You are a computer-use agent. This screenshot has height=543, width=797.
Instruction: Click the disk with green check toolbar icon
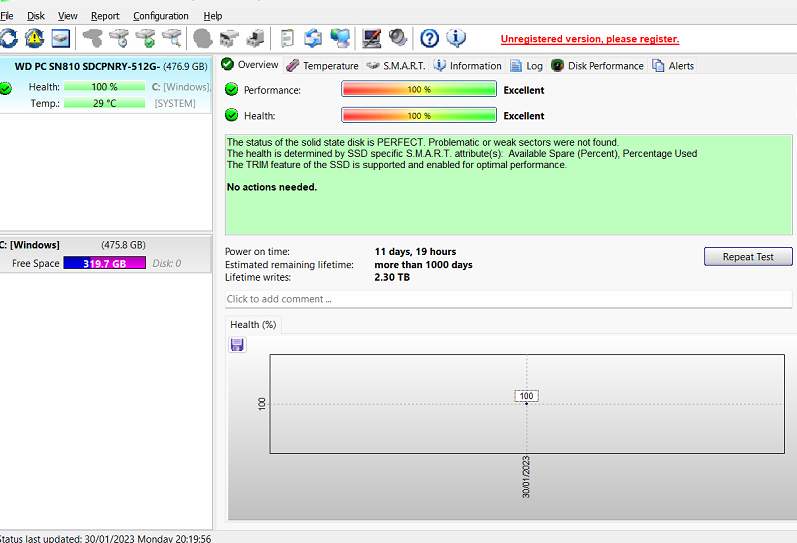(x=146, y=38)
